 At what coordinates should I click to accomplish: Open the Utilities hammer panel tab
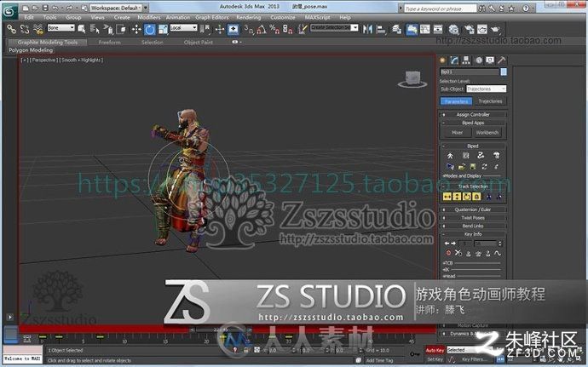[x=501, y=60]
